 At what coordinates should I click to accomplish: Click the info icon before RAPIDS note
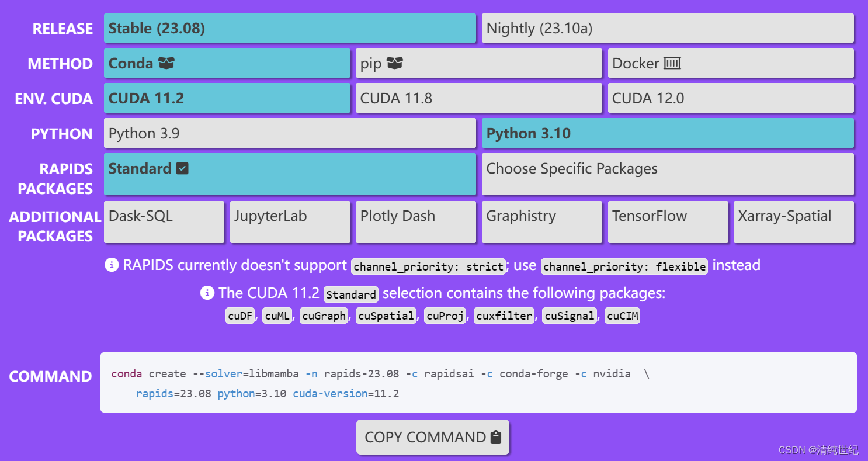112,265
